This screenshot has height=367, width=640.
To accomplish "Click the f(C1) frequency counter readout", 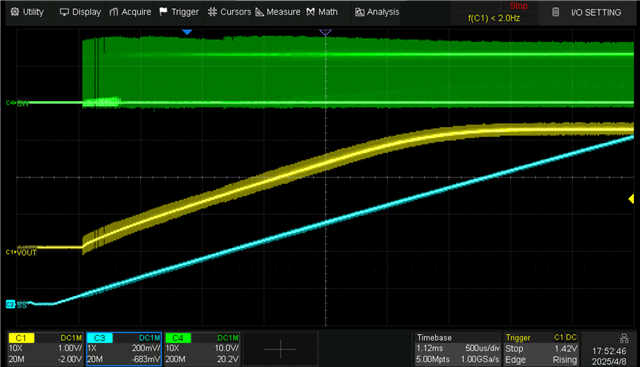I will (x=494, y=18).
